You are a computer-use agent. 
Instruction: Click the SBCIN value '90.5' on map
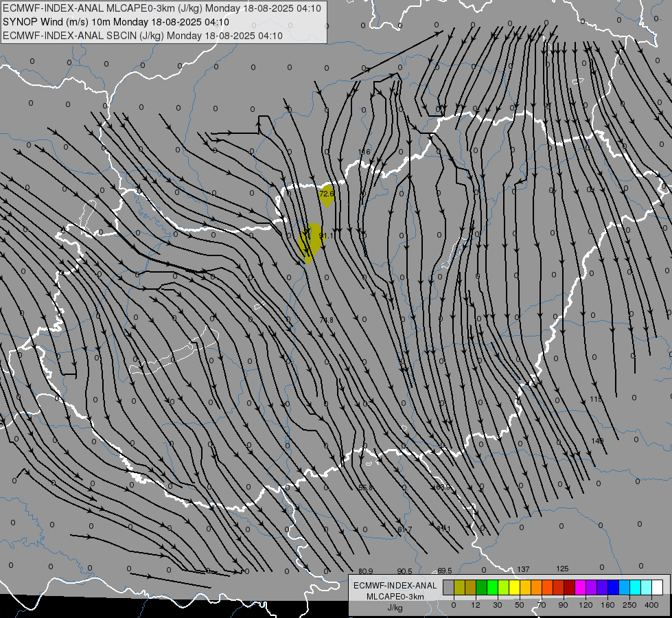(x=404, y=571)
